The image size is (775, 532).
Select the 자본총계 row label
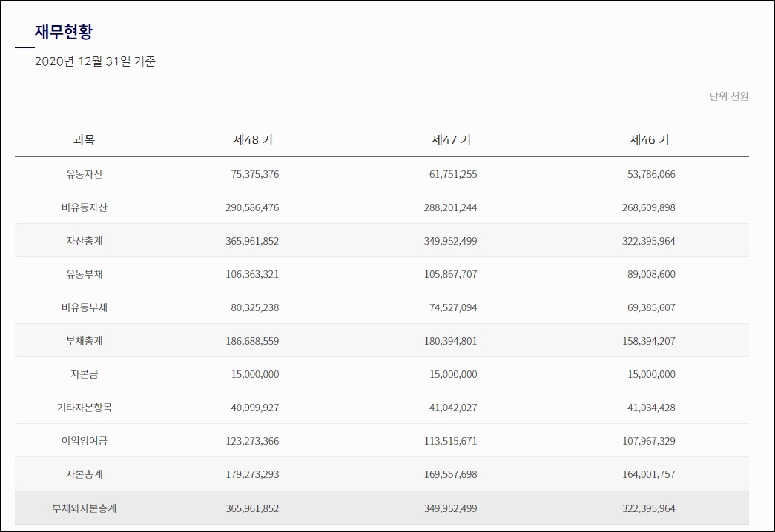pyautogui.click(x=85, y=474)
